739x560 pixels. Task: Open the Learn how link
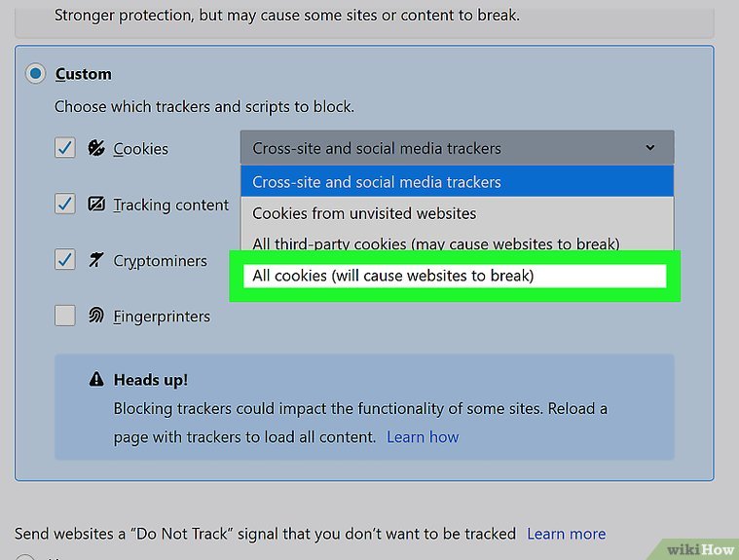(423, 436)
